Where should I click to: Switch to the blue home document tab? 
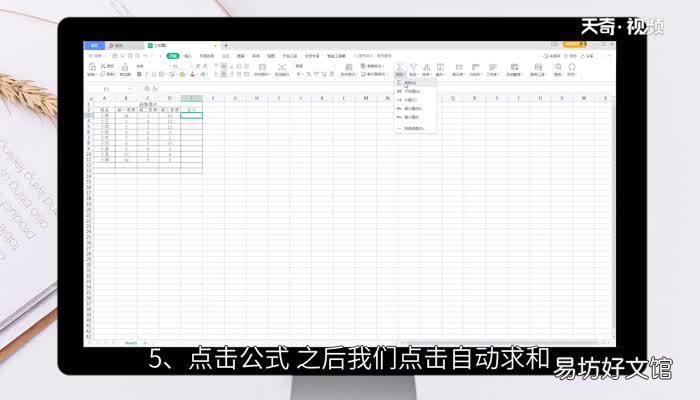94,46
